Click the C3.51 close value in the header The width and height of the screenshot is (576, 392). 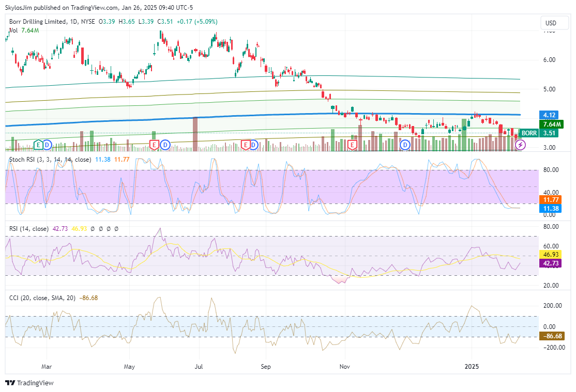tap(165, 22)
